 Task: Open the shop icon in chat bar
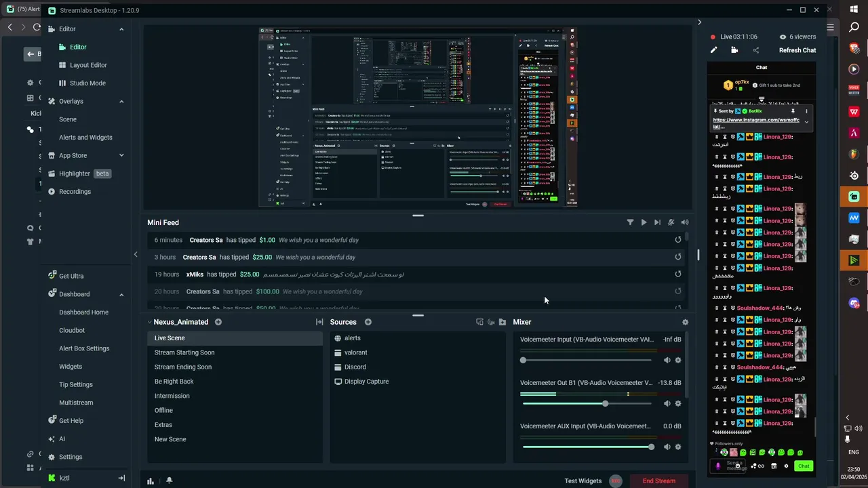click(774, 466)
